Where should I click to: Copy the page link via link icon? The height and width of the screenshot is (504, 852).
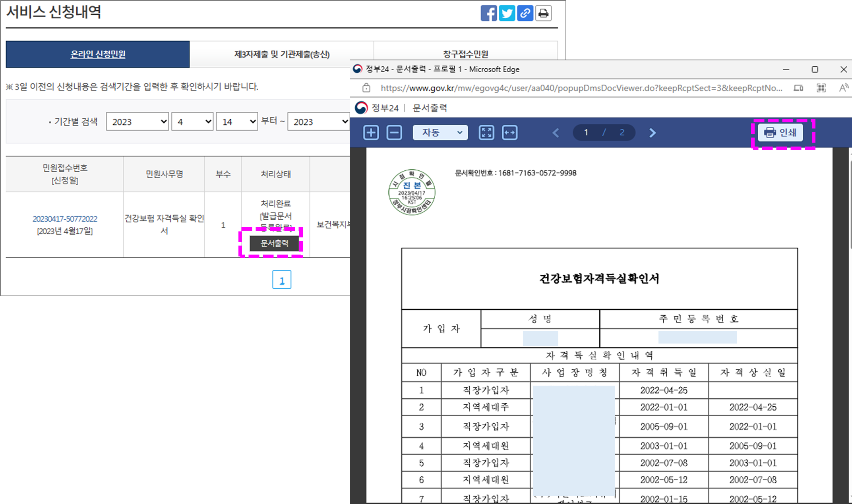(x=525, y=13)
